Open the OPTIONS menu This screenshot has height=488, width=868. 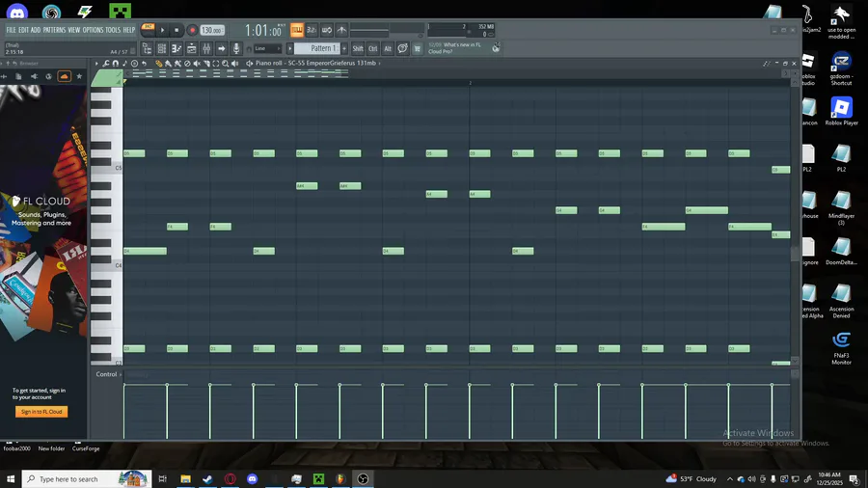point(93,30)
